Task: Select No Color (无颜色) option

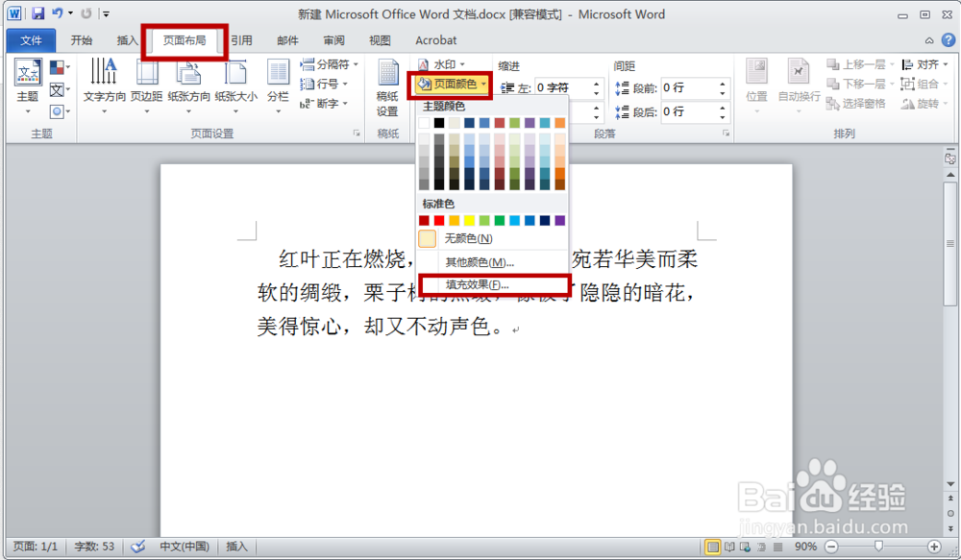Action: (492, 238)
